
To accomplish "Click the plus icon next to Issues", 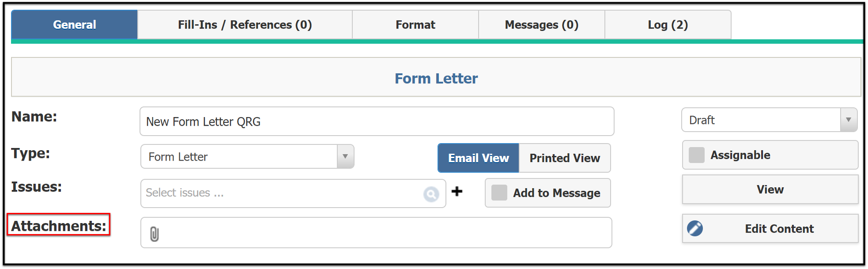I will click(457, 191).
